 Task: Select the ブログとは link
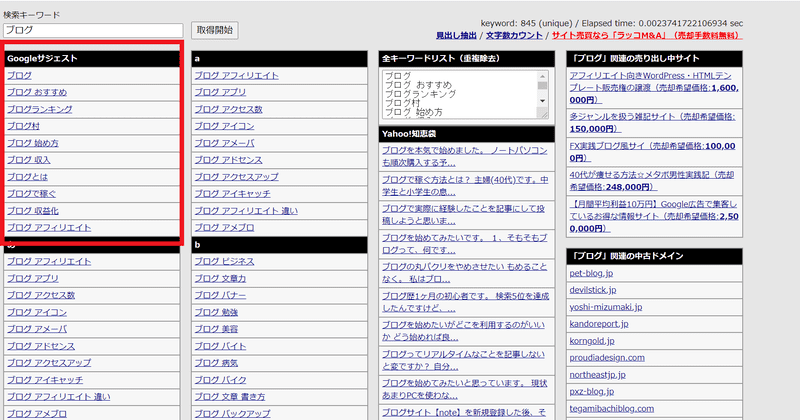[x=27, y=177]
